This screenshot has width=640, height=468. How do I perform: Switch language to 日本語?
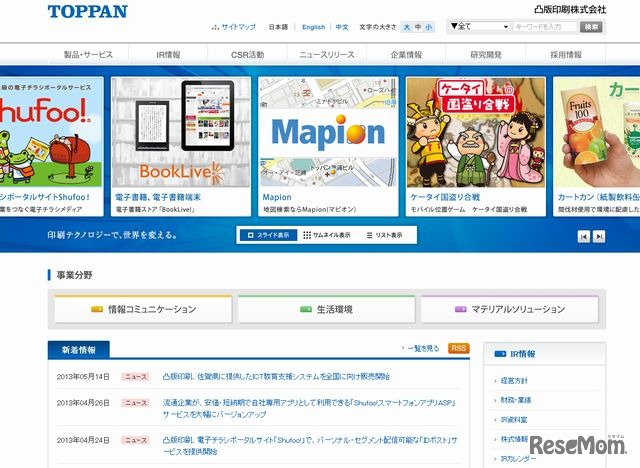[278, 27]
